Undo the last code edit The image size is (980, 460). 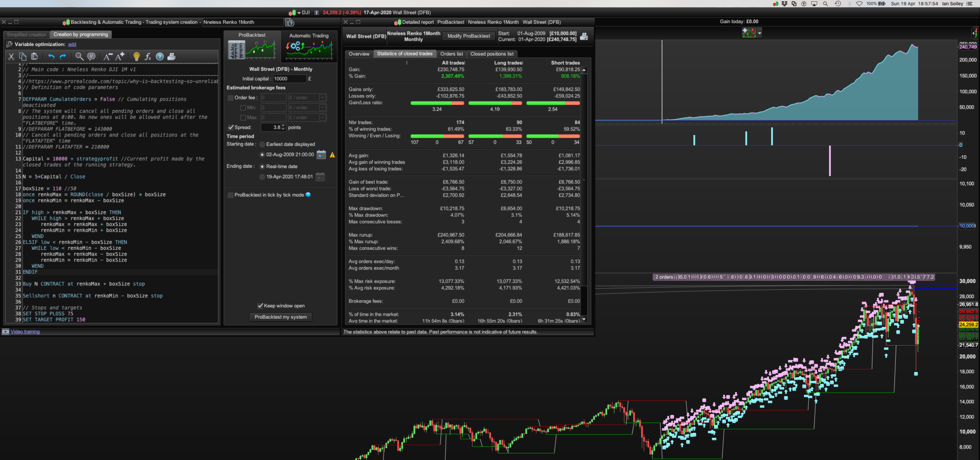point(51,56)
